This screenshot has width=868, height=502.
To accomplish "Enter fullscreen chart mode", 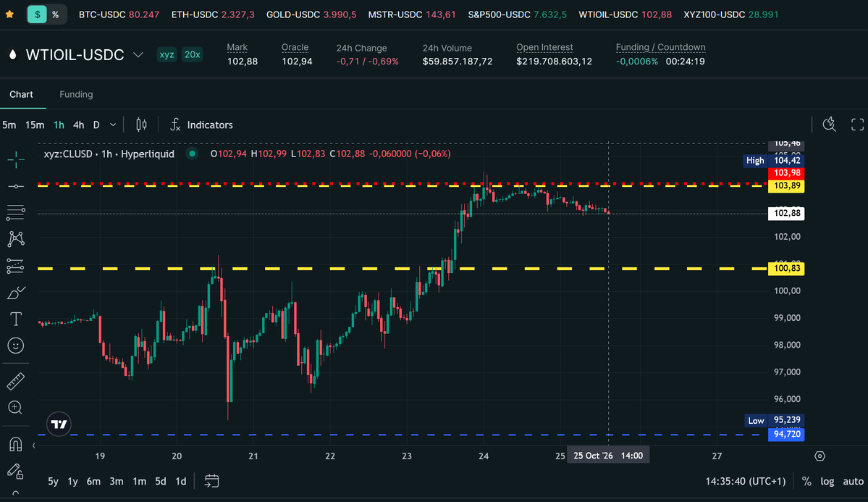I will point(857,125).
